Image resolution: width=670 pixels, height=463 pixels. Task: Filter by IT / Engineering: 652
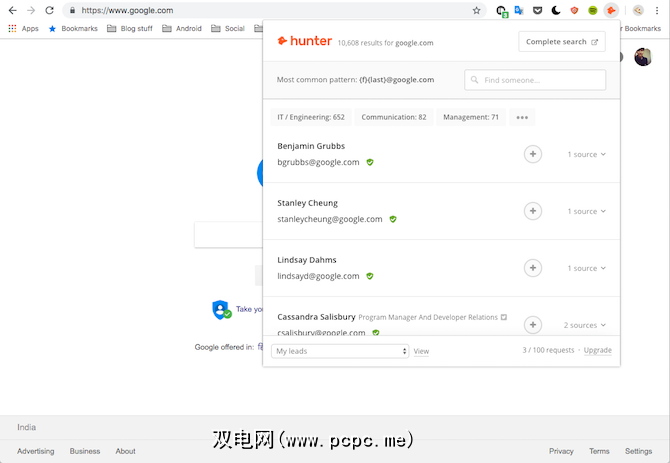[x=311, y=117]
